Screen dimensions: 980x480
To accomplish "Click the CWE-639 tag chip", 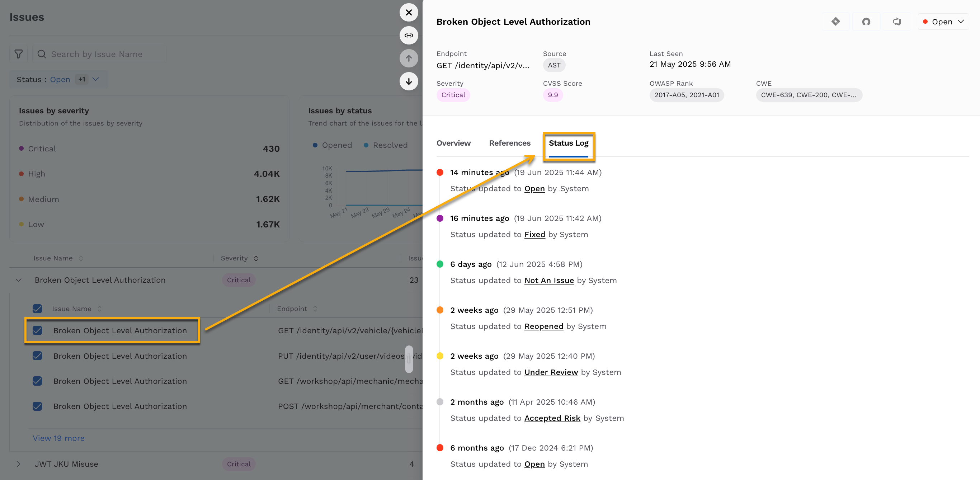I will click(809, 95).
